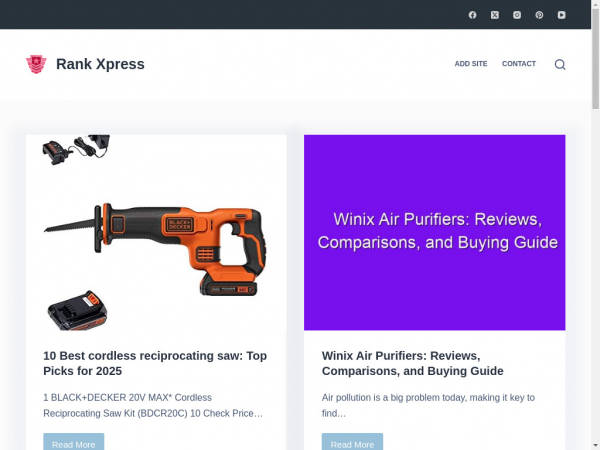Screen dimensions: 600x450
Task: Click the Rank Xpress shield logo
Action: tap(36, 64)
